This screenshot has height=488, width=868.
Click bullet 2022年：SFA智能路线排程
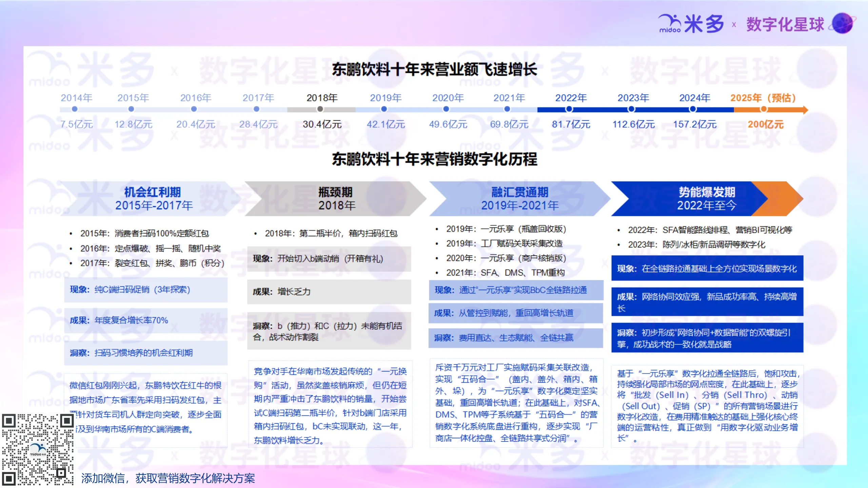point(710,230)
